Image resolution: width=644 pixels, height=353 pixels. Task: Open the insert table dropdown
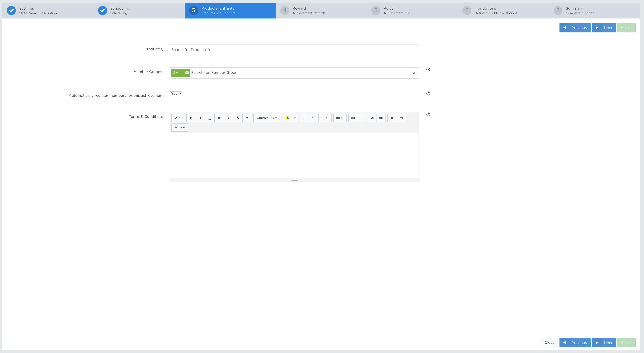[x=340, y=118]
